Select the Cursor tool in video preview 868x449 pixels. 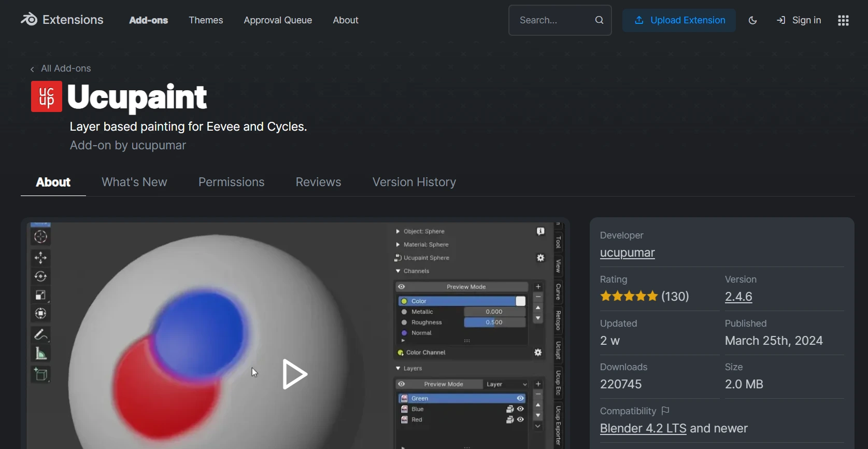pos(40,237)
